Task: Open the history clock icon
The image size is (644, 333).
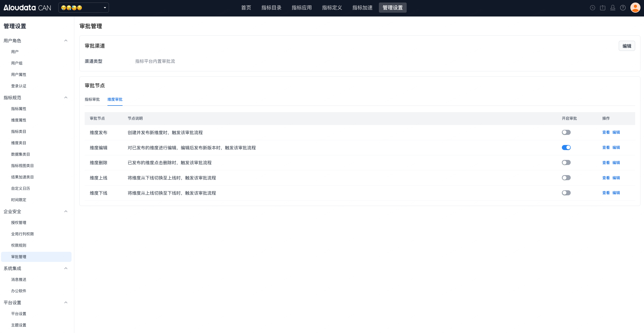Action: (x=592, y=8)
